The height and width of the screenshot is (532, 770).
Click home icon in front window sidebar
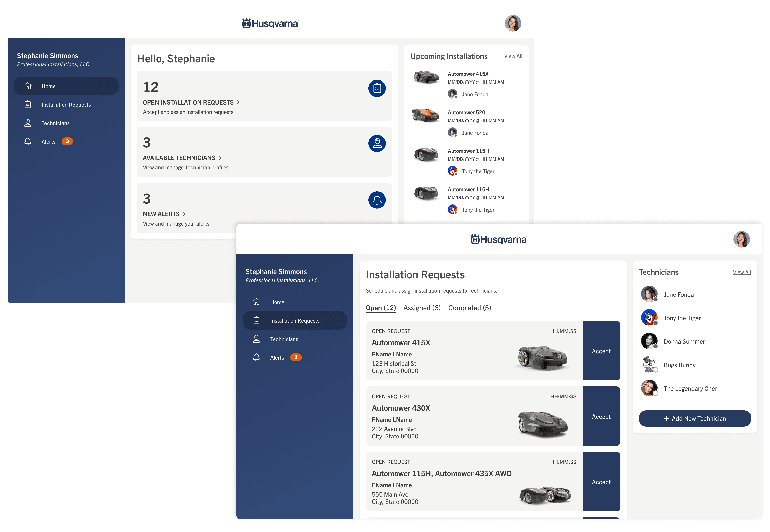(256, 302)
